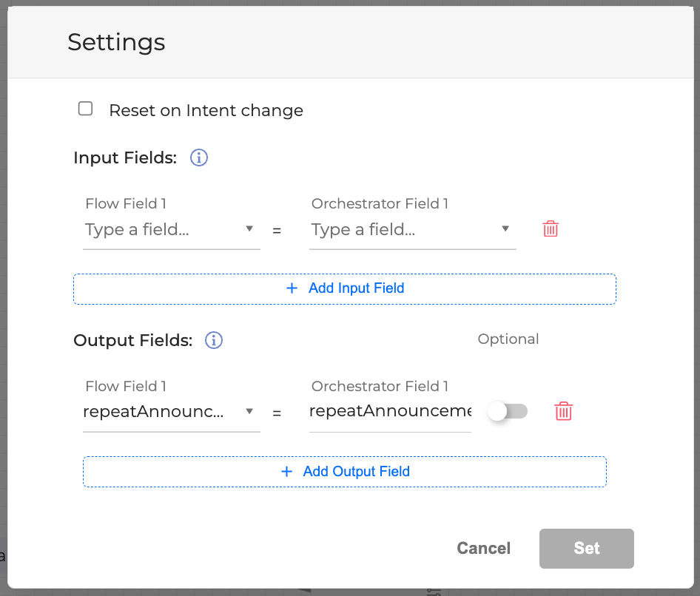Delete the repeatAnnouncement output row with trash icon
700x596 pixels.
point(564,411)
